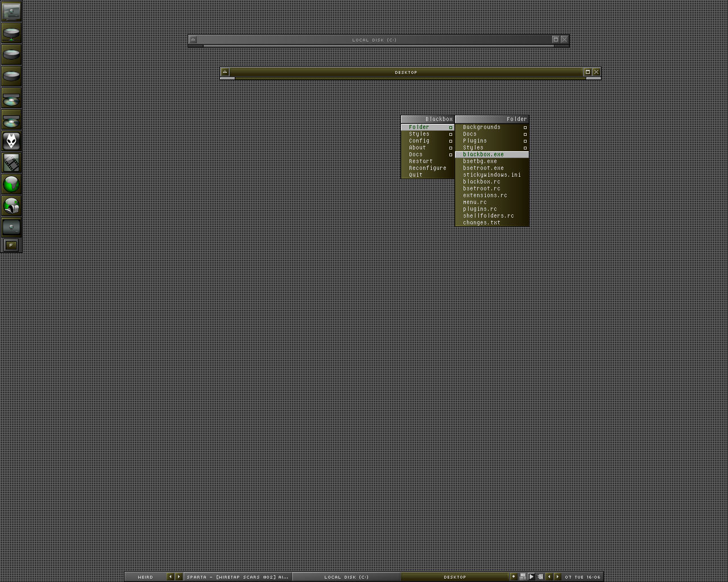
Task: Open the mailbox email icon
Action: [11, 205]
